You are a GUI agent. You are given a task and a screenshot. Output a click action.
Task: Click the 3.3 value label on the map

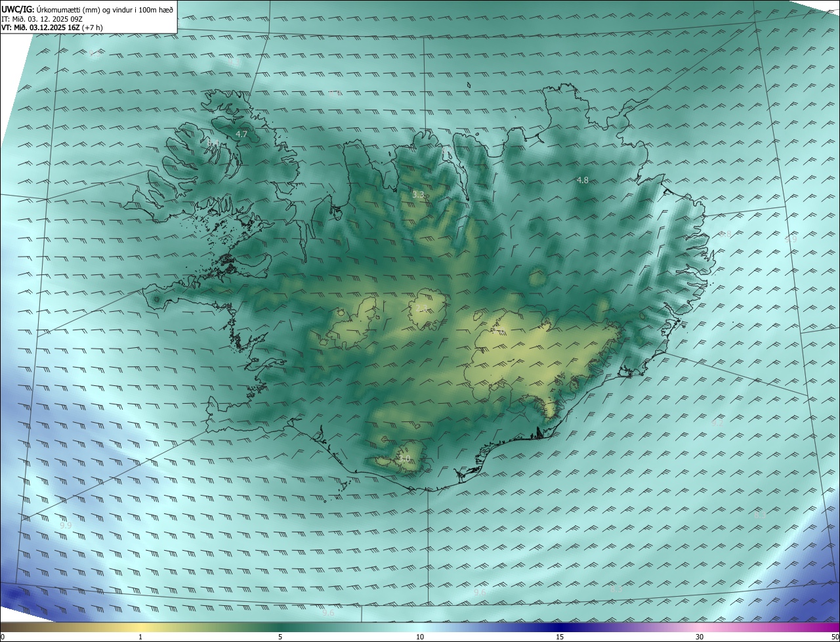(418, 195)
